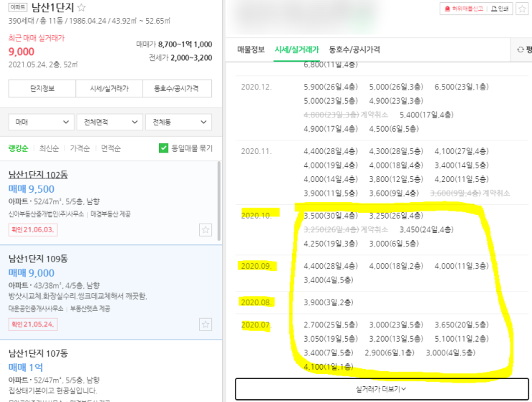Open the 동호수/공시가격 tab in detail panel
The width and height of the screenshot is (532, 402).
[354, 49]
